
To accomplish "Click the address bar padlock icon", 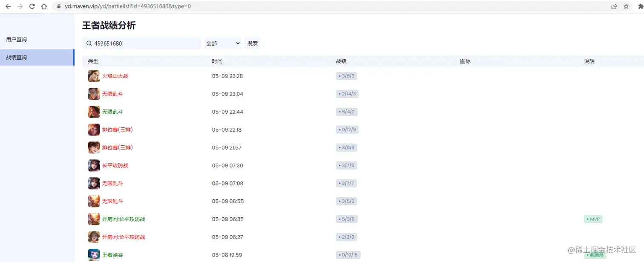I will point(59,6).
